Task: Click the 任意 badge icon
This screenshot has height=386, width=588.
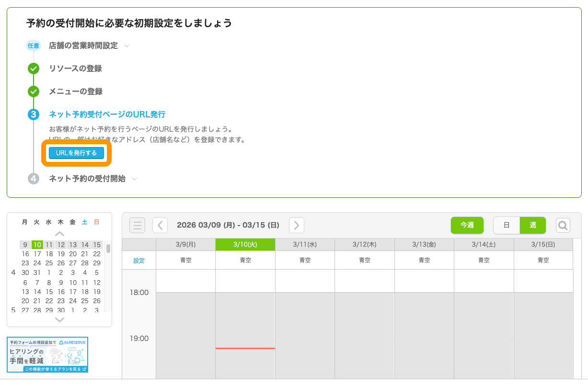Action: tap(33, 46)
